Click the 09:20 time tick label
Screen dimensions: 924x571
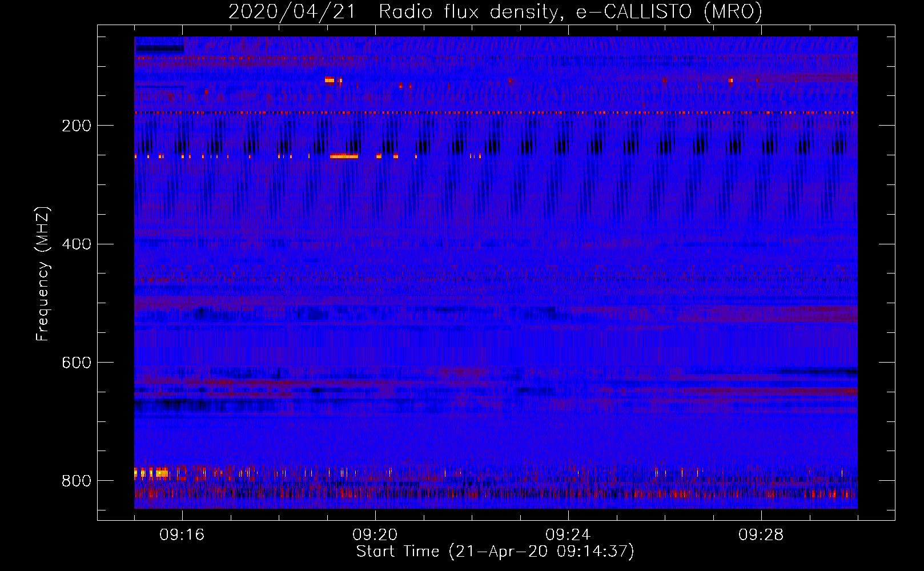point(375,535)
